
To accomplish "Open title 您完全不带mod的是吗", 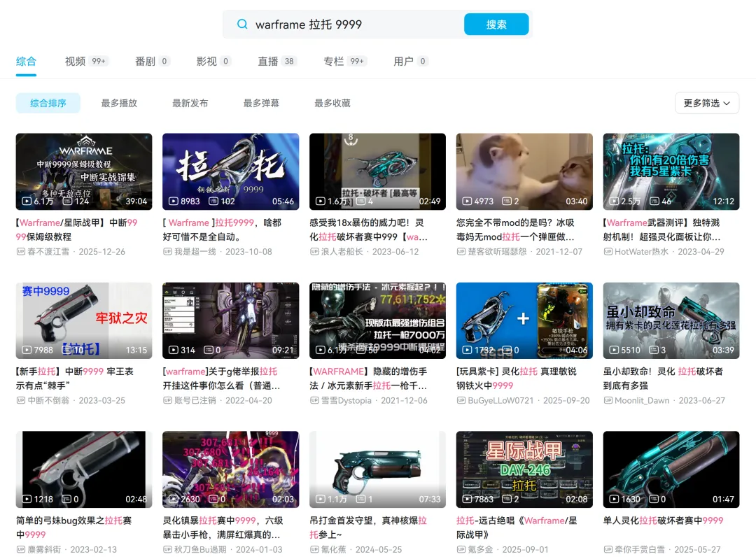I will (515, 230).
